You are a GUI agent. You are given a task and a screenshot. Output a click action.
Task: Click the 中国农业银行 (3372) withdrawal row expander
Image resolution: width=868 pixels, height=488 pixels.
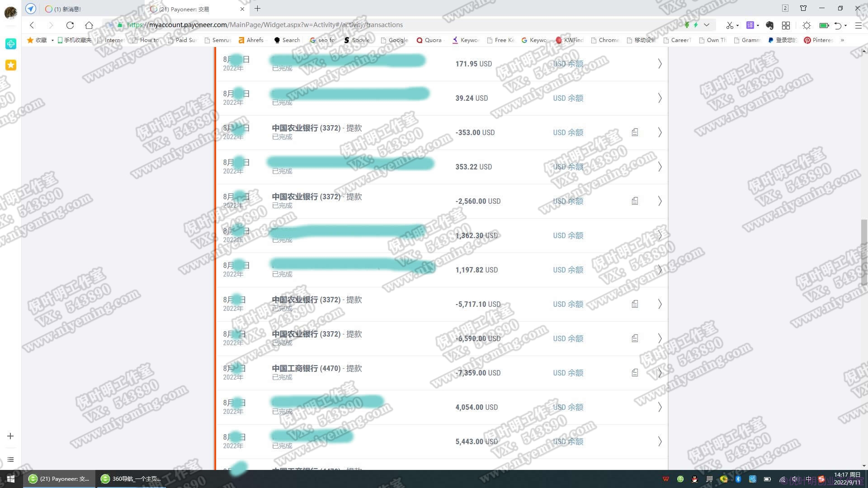pos(660,132)
